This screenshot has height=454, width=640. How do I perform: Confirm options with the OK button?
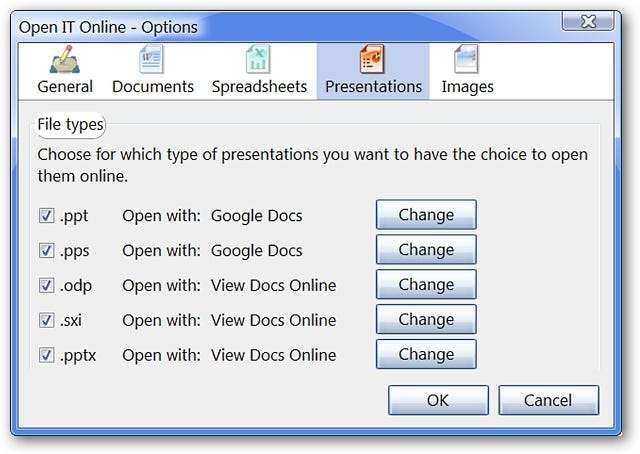(x=438, y=400)
